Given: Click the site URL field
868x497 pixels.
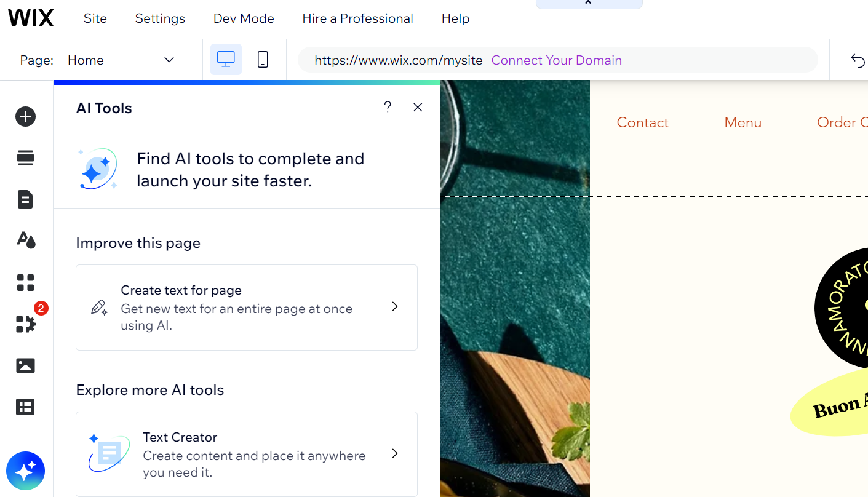Looking at the screenshot, I should [398, 60].
